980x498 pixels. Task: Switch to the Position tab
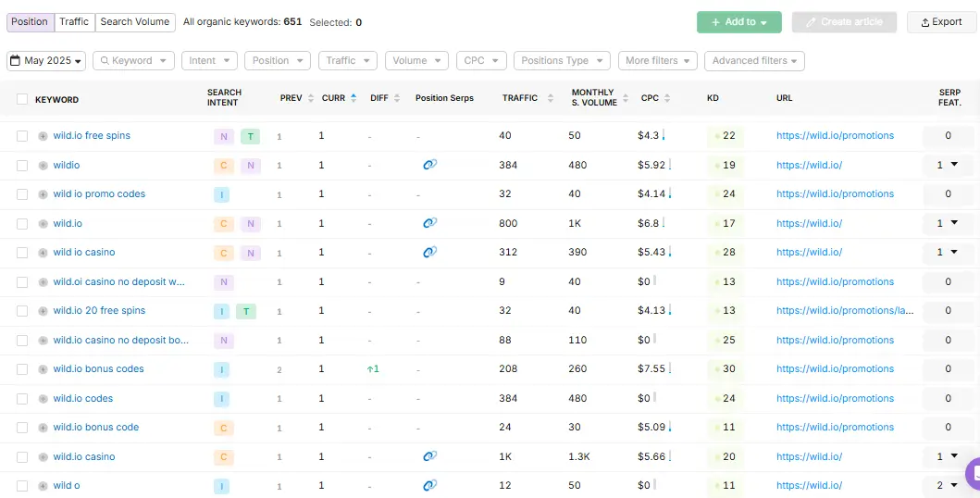click(30, 22)
